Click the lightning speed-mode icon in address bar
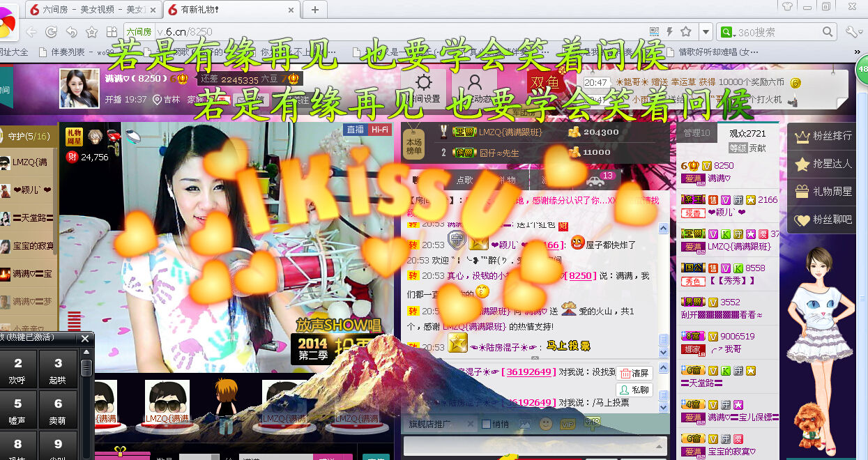868x460 pixels. point(670,31)
